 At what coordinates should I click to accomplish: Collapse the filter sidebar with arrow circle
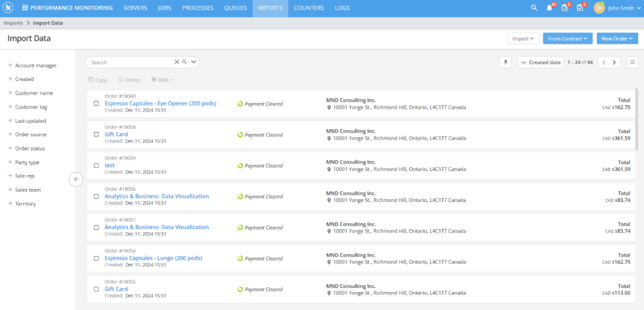[x=75, y=179]
